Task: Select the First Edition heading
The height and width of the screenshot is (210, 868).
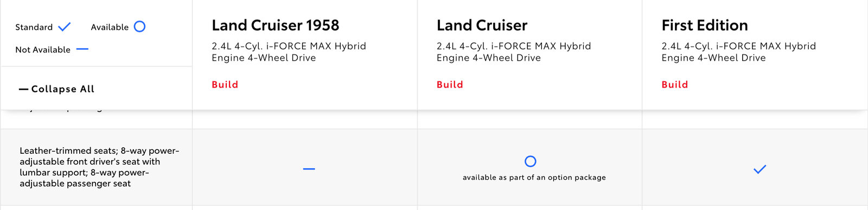Action: [x=705, y=25]
